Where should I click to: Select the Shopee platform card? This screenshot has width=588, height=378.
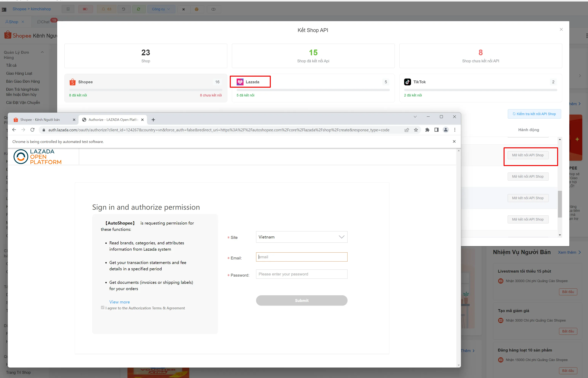pyautogui.click(x=146, y=88)
